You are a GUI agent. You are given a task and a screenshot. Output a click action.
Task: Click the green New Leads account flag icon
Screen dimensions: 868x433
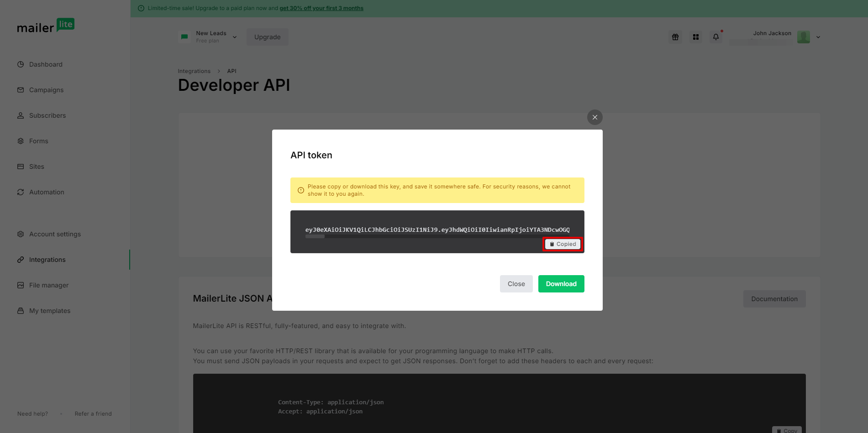[184, 37]
